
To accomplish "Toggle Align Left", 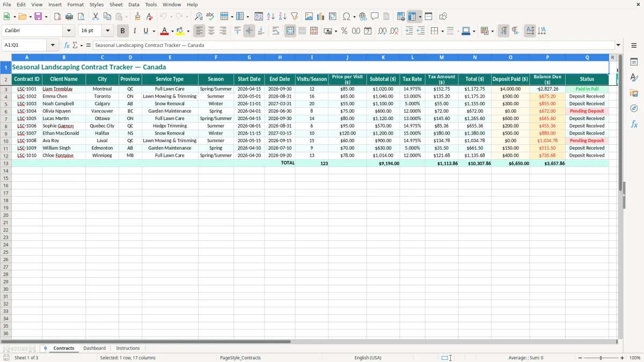I will pyautogui.click(x=199, y=31).
